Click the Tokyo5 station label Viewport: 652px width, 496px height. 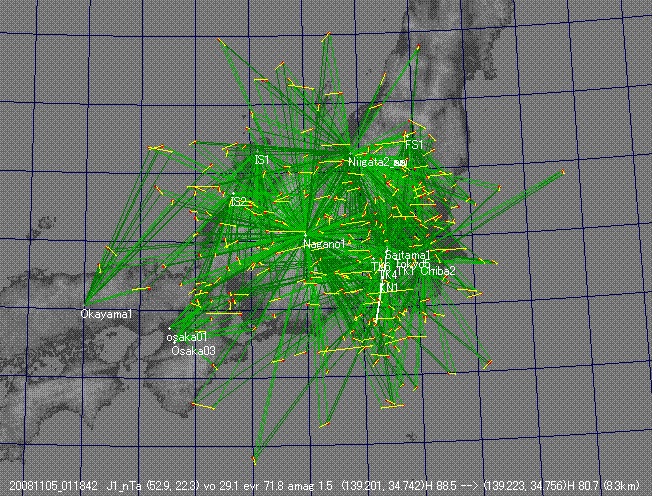413,263
